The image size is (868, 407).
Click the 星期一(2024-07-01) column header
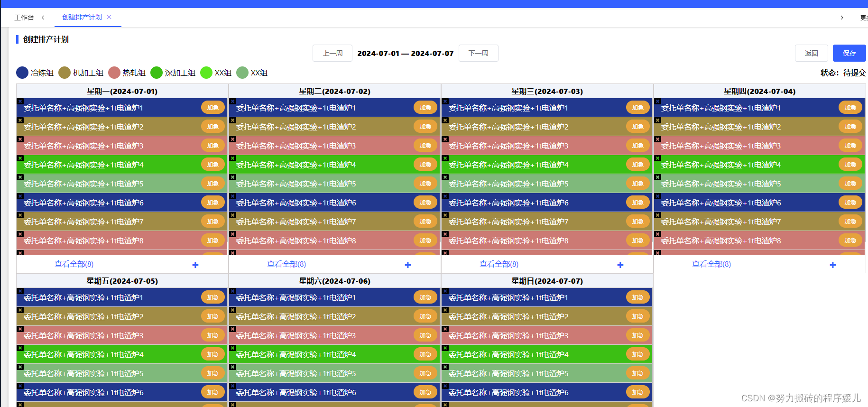coord(122,91)
